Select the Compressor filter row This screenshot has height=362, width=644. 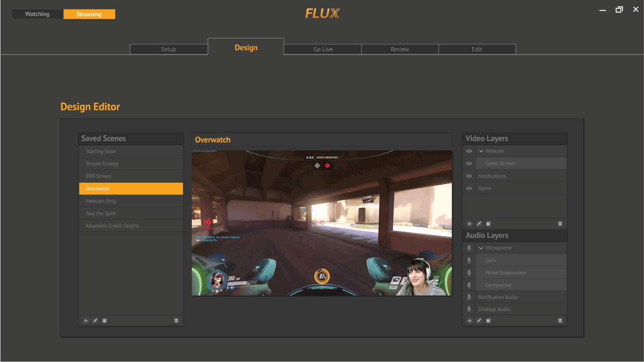pyautogui.click(x=521, y=285)
